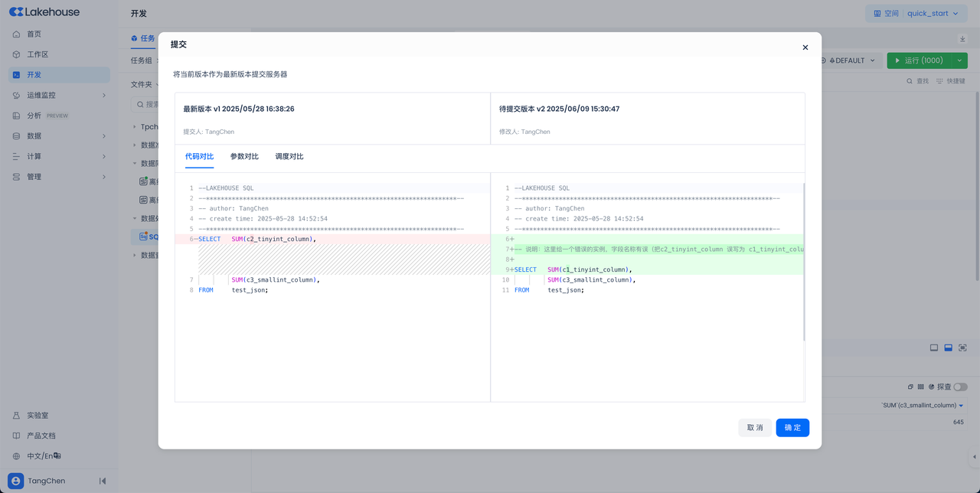The width and height of the screenshot is (980, 493).
Task: Open the 工作区 cube icon in sidebar
Action: [x=16, y=54]
